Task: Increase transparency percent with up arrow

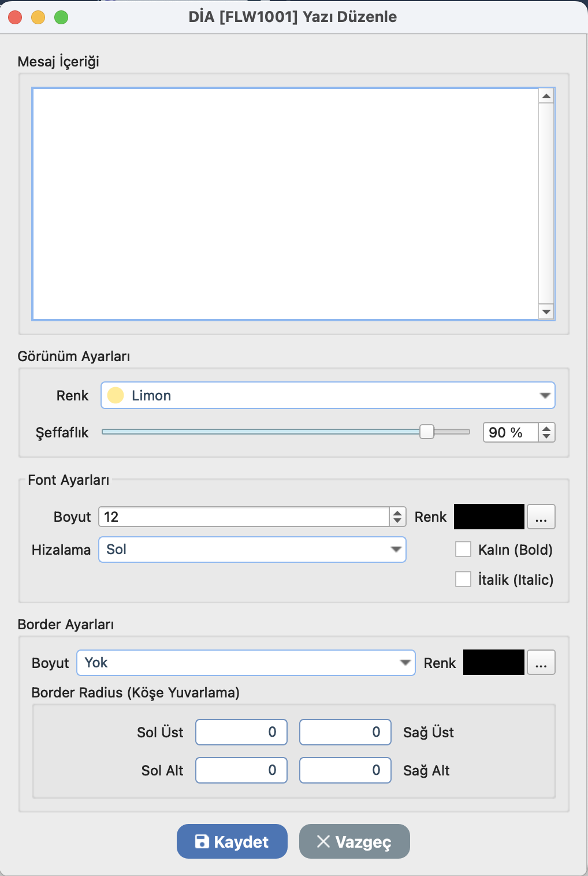Action: 546,428
